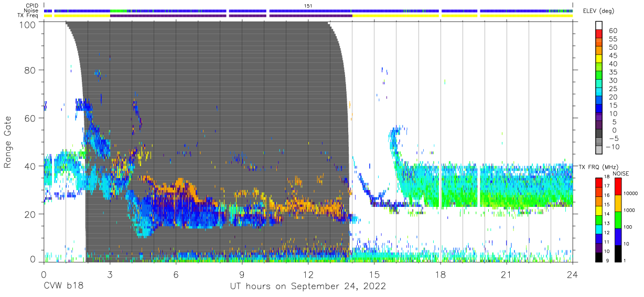This screenshot has height=297, width=644.
Task: Click the red 60-degree elevation color band
Action: [598, 34]
